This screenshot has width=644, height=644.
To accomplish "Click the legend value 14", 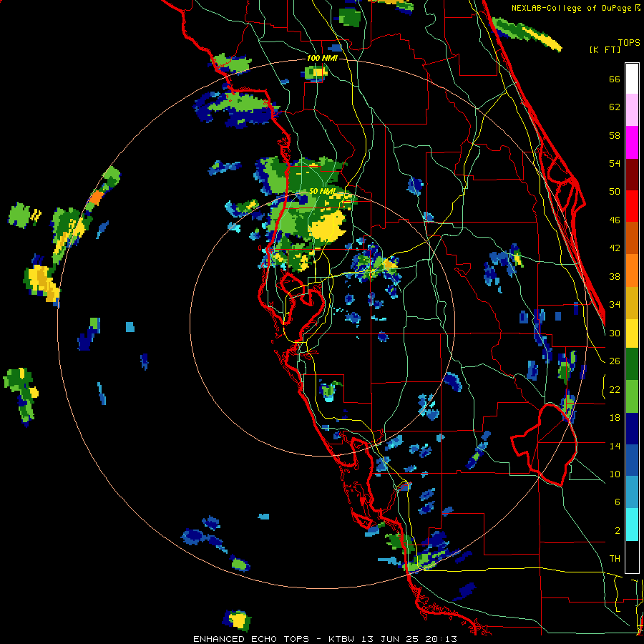I will pos(615,446).
